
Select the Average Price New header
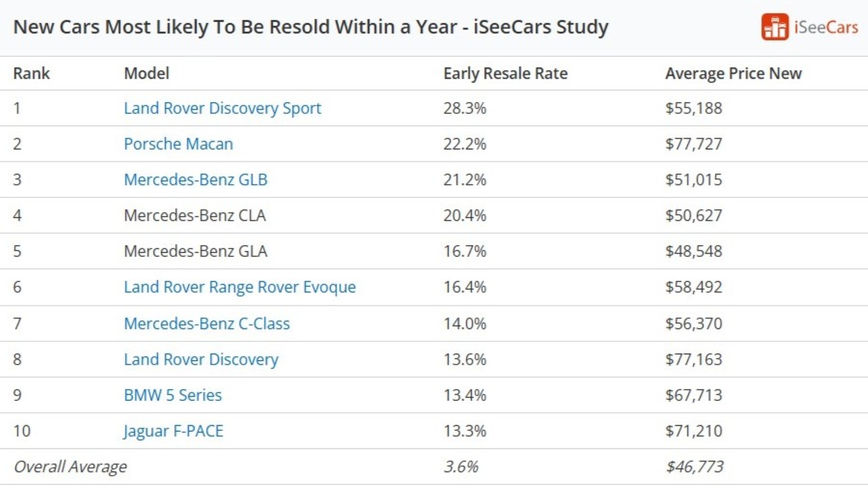click(733, 74)
